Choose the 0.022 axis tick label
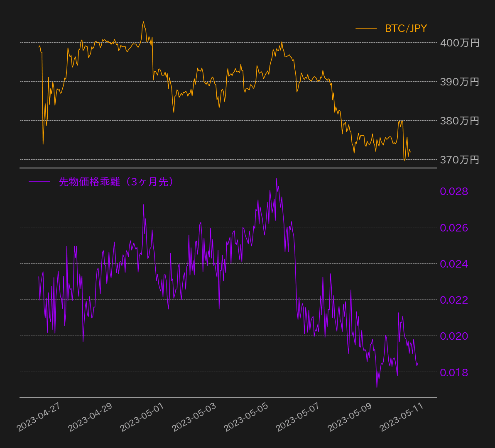The image size is (495, 448). tap(454, 300)
